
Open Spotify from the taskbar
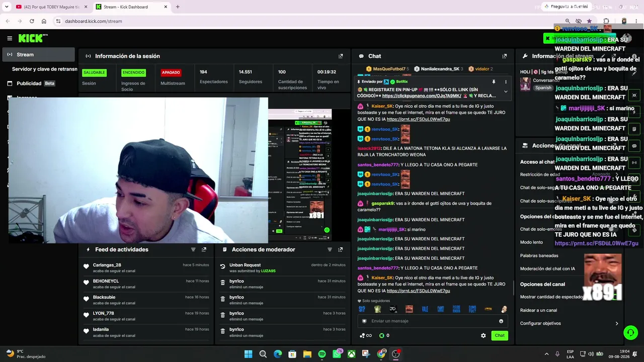322,354
